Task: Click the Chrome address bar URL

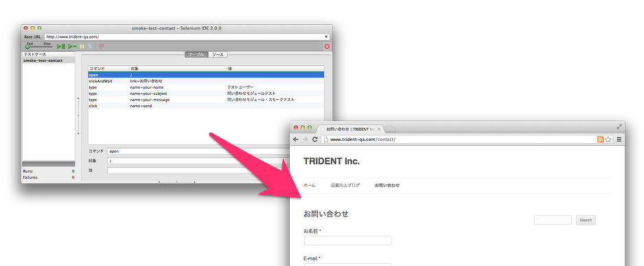Action: point(363,140)
